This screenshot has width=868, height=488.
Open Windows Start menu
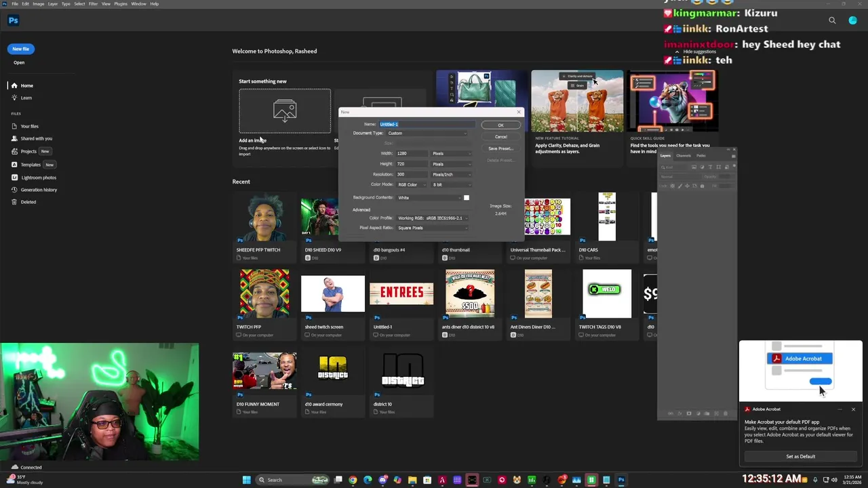[x=247, y=480]
